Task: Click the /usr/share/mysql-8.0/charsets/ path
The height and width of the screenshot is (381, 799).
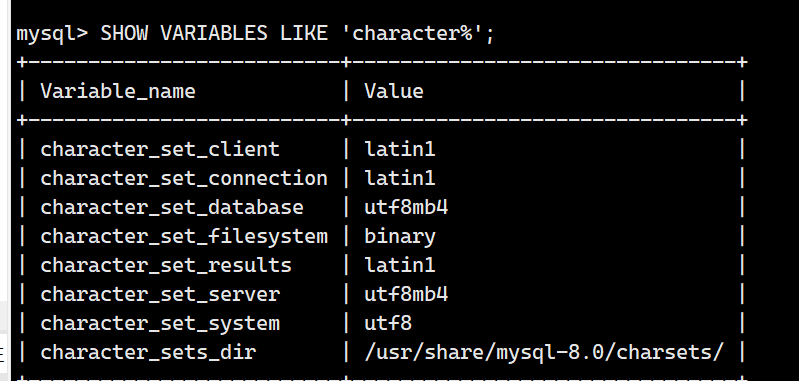Action: pyautogui.click(x=544, y=352)
